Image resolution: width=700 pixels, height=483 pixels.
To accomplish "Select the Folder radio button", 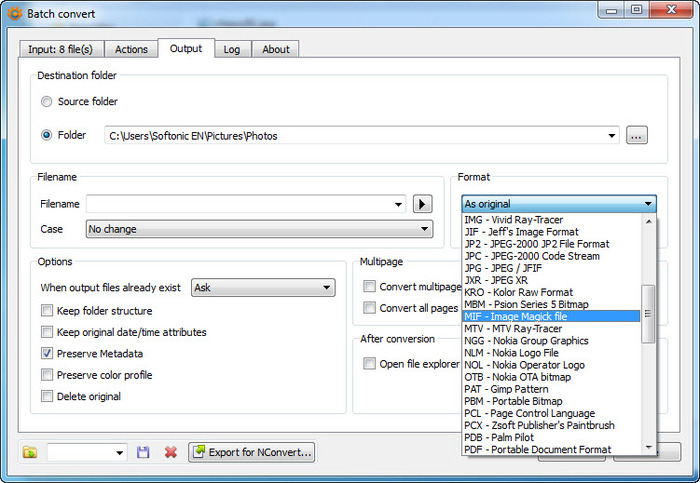I will [46, 135].
